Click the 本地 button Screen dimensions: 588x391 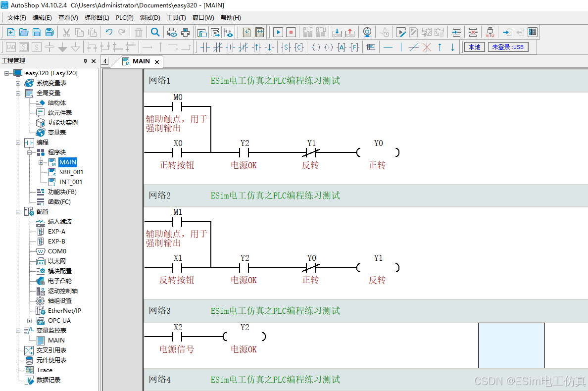click(x=474, y=47)
